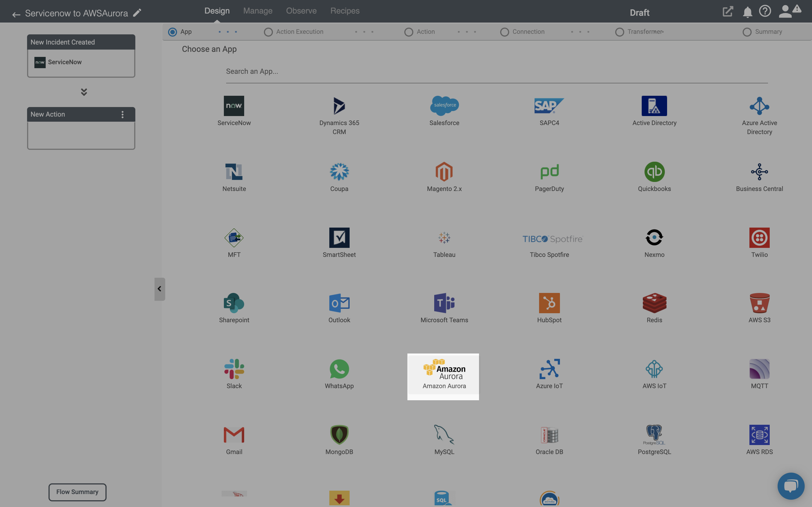The height and width of the screenshot is (507, 812).
Task: Click the Summary step indicator
Action: coord(748,32)
